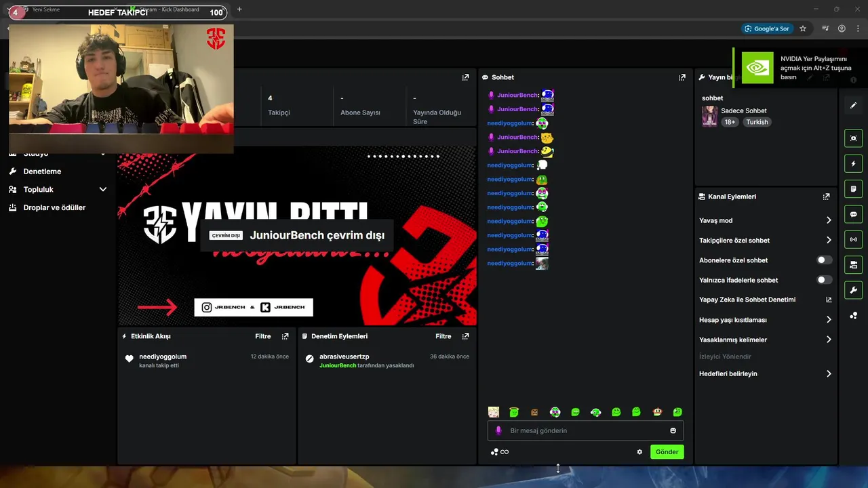Toggle the wrench panel icon in right sidebar

tap(853, 290)
